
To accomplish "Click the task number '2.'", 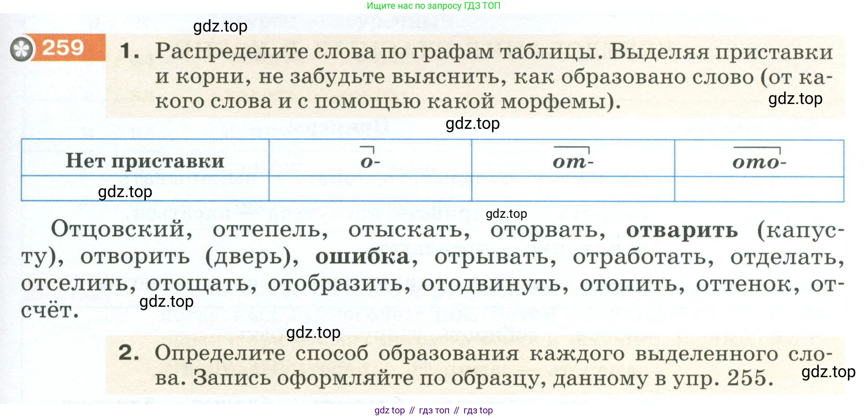I will (129, 353).
